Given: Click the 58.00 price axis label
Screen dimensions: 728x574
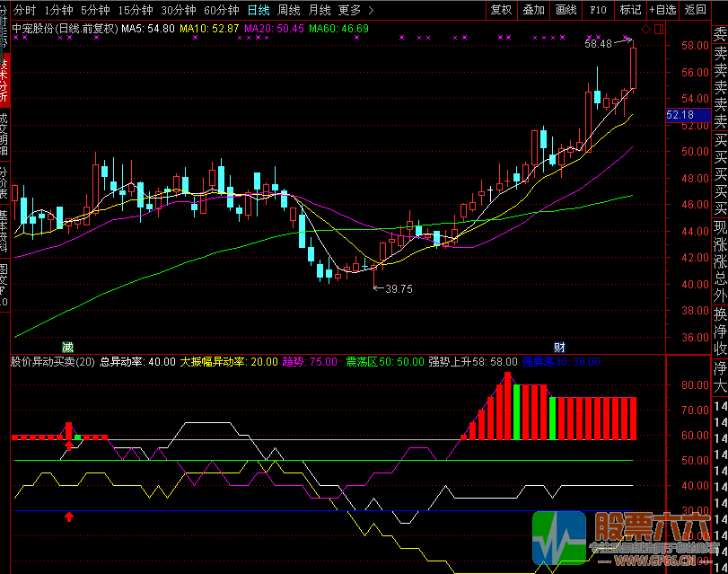Looking at the screenshot, I should (x=695, y=46).
